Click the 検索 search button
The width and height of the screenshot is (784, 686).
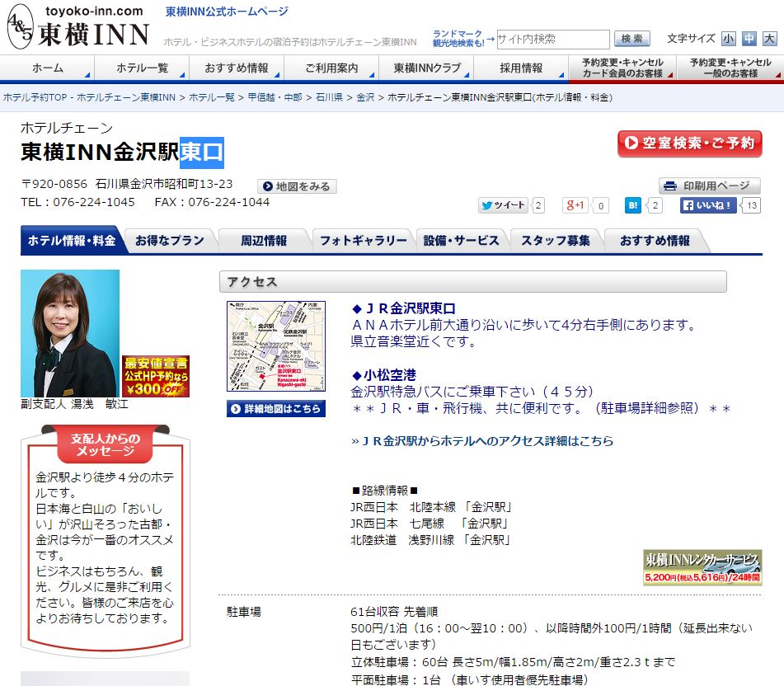pyautogui.click(x=632, y=39)
